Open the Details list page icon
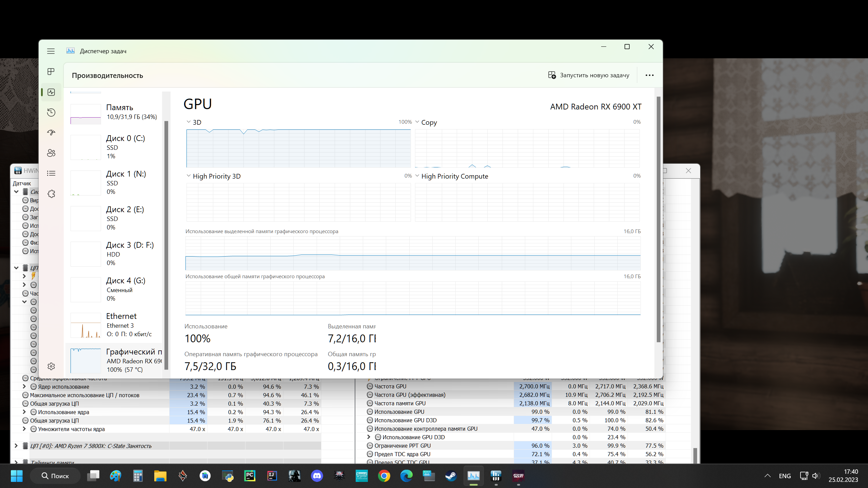 pos(51,173)
